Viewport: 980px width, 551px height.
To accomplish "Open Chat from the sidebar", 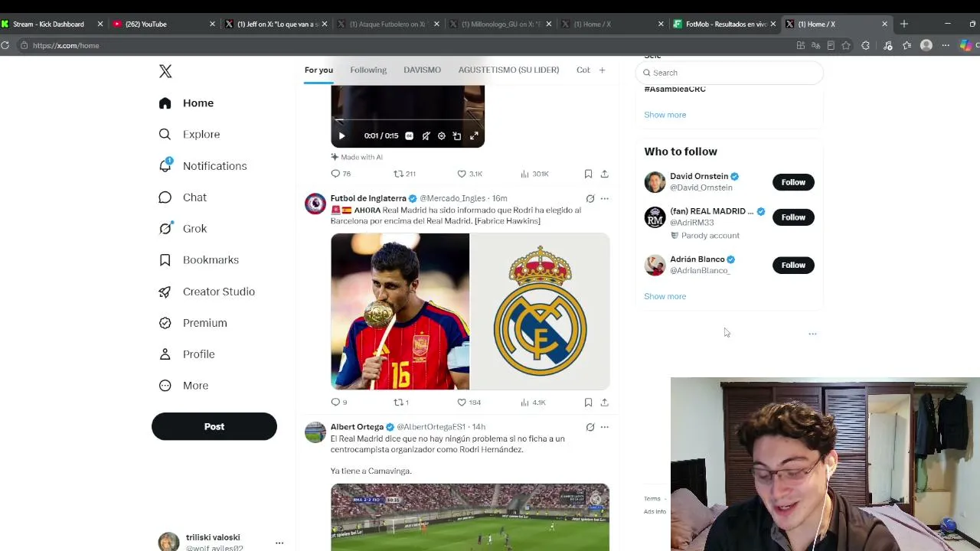I will [182, 197].
